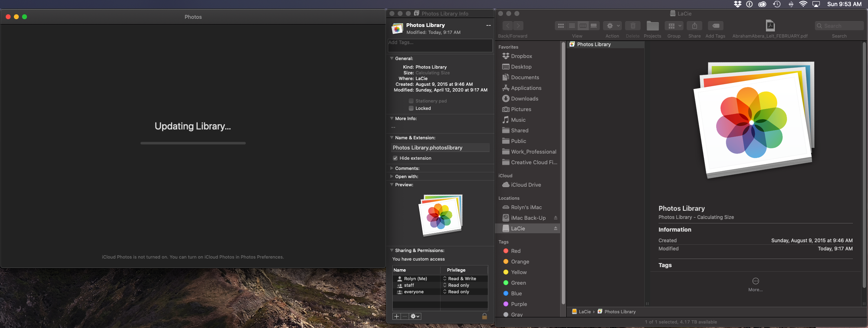This screenshot has height=328, width=868.
Task: Toggle the Stationery pad checkbox
Action: coord(411,101)
